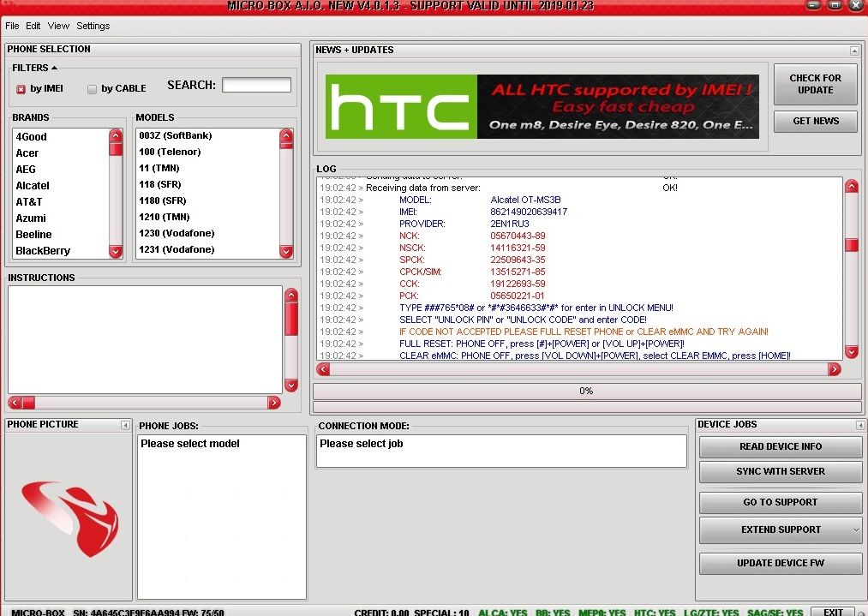This screenshot has width=868, height=616.
Task: Click the log scroll right arrow
Action: pyautogui.click(x=835, y=369)
